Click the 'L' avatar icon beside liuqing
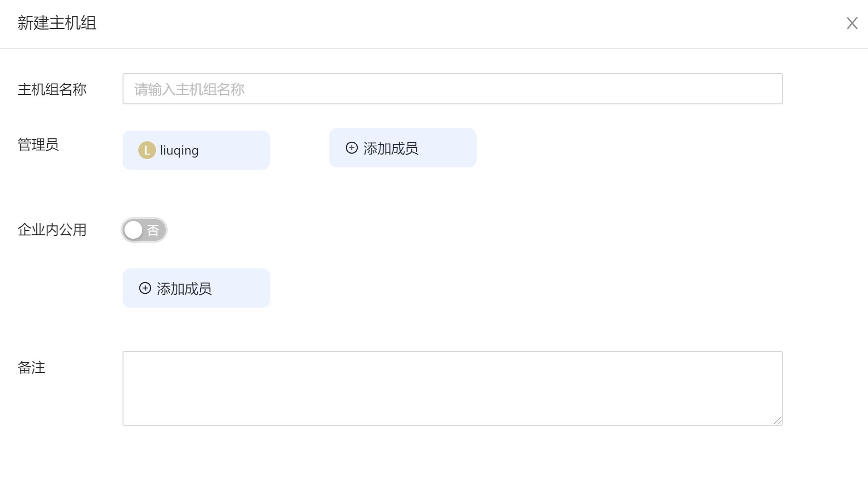868x478 pixels. point(146,150)
